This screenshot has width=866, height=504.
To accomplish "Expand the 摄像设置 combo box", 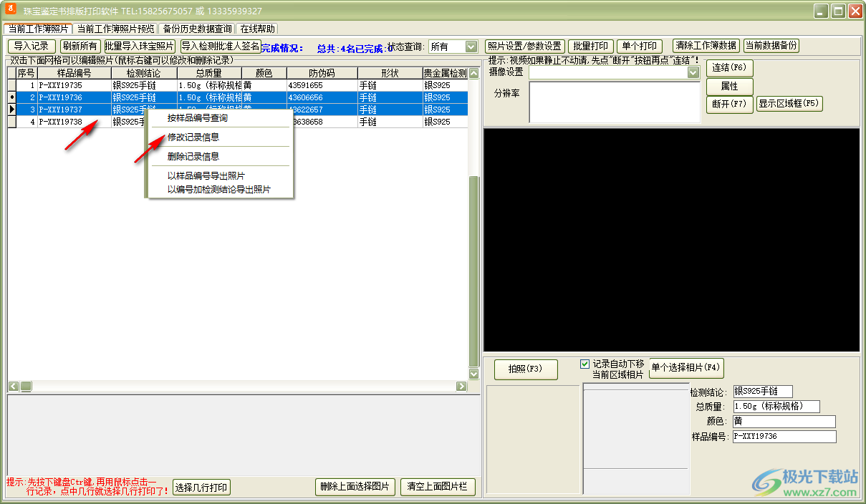I will [x=693, y=72].
